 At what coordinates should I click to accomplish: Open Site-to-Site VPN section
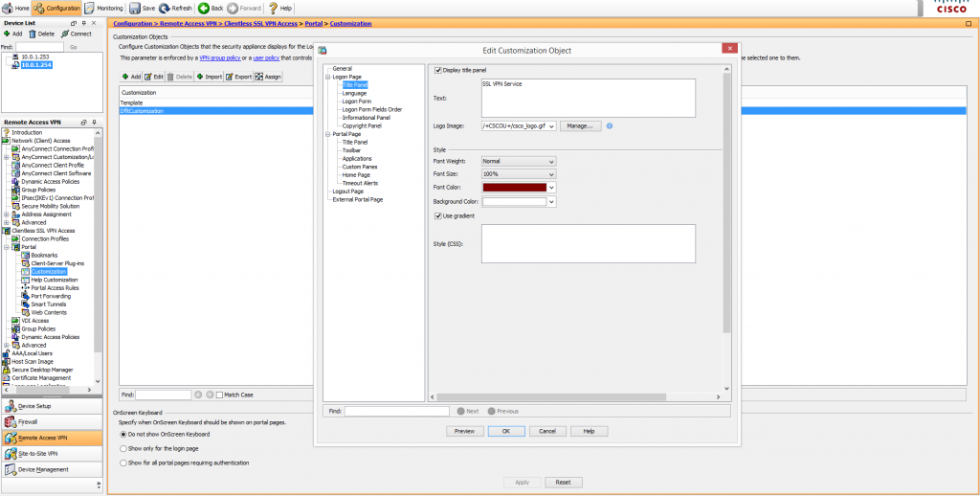[52, 454]
